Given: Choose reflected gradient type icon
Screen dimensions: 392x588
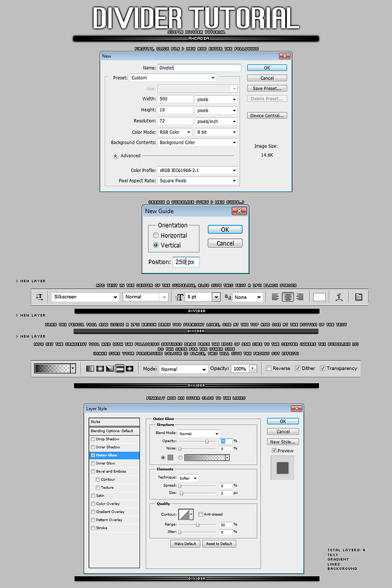Looking at the screenshot, I should pyautogui.click(x=120, y=369).
